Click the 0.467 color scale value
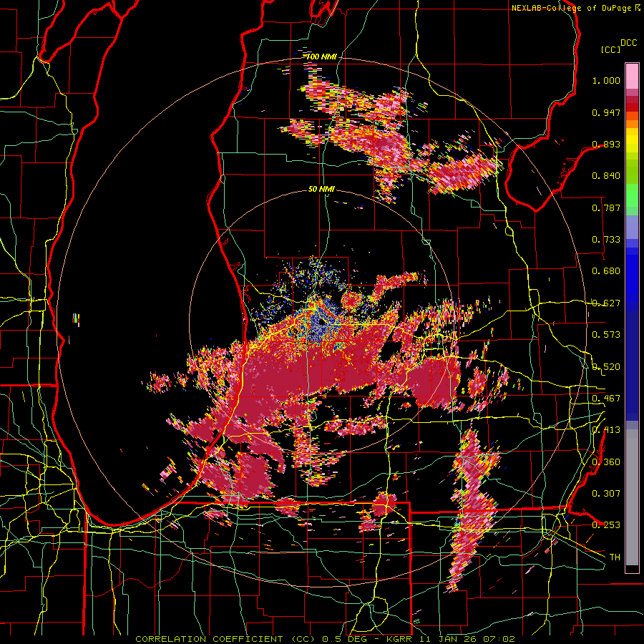 pos(606,399)
